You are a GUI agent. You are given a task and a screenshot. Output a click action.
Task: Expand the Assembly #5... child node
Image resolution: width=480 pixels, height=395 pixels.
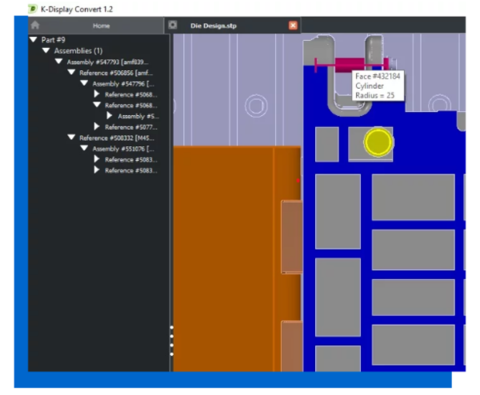point(109,116)
